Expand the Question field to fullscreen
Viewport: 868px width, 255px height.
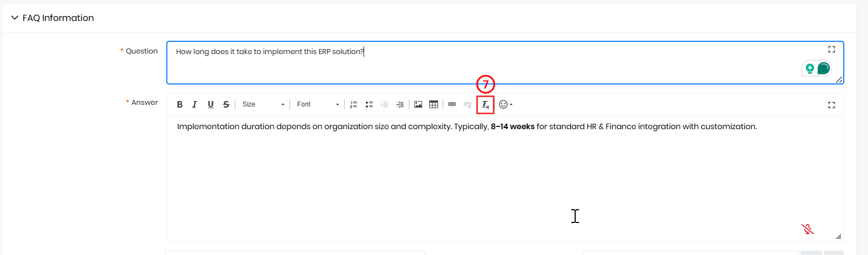tap(831, 50)
